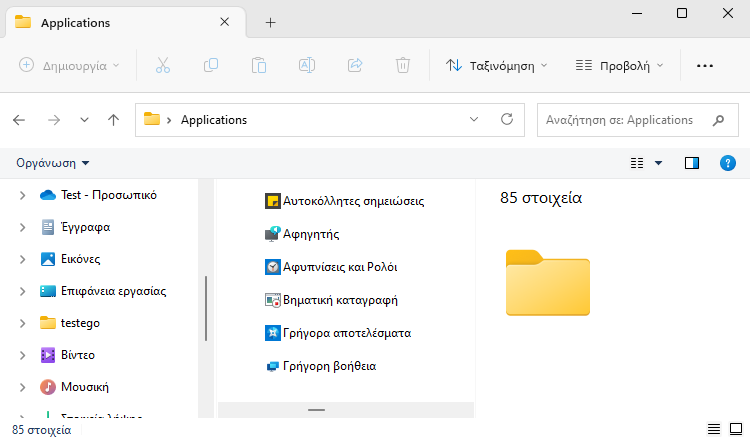Click the Paste clipboard icon
Viewport: 750px width, 440px height.
tap(259, 65)
